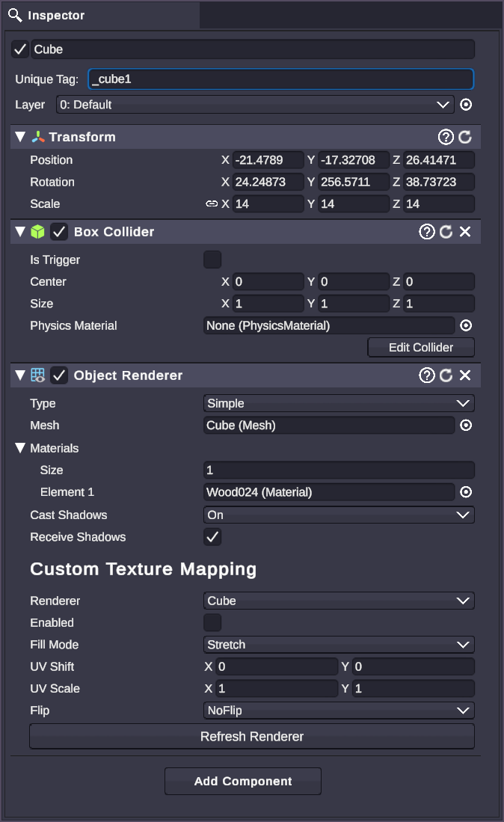Open the Cast Shadows dropdown

tap(338, 515)
